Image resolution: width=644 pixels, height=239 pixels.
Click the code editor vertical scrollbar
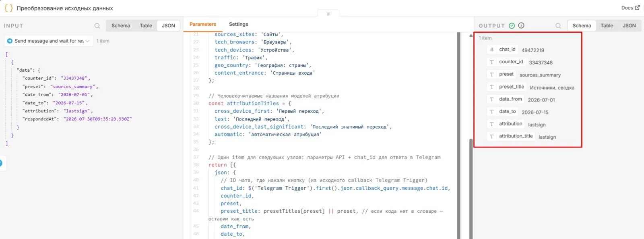click(x=458, y=135)
